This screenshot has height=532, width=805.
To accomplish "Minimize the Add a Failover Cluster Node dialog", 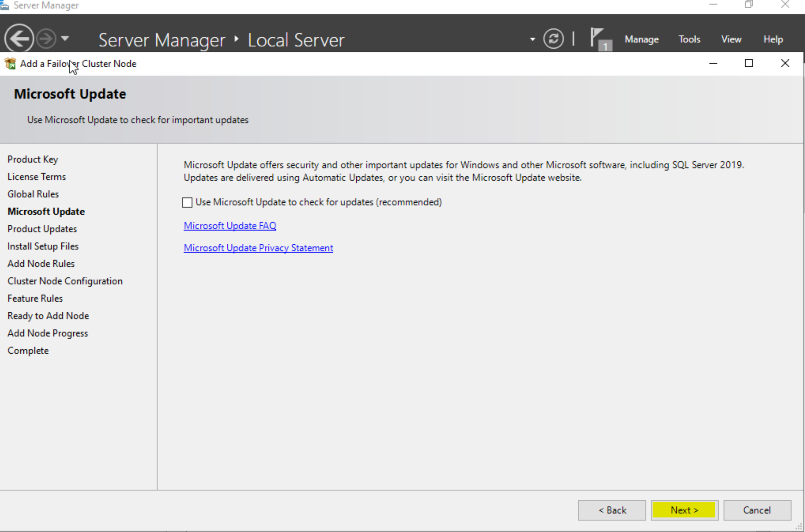I will 713,64.
